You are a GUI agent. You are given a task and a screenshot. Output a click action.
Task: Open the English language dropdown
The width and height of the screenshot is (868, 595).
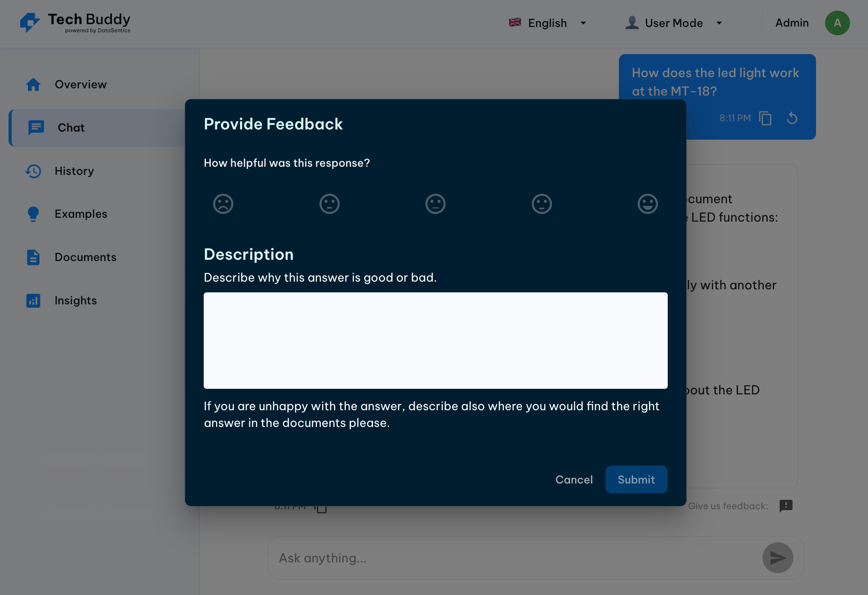[547, 23]
